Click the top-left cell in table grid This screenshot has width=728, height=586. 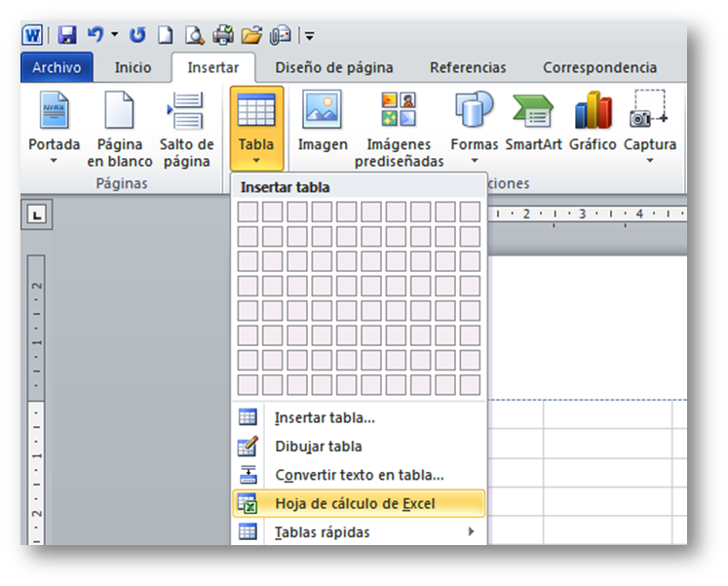[249, 212]
